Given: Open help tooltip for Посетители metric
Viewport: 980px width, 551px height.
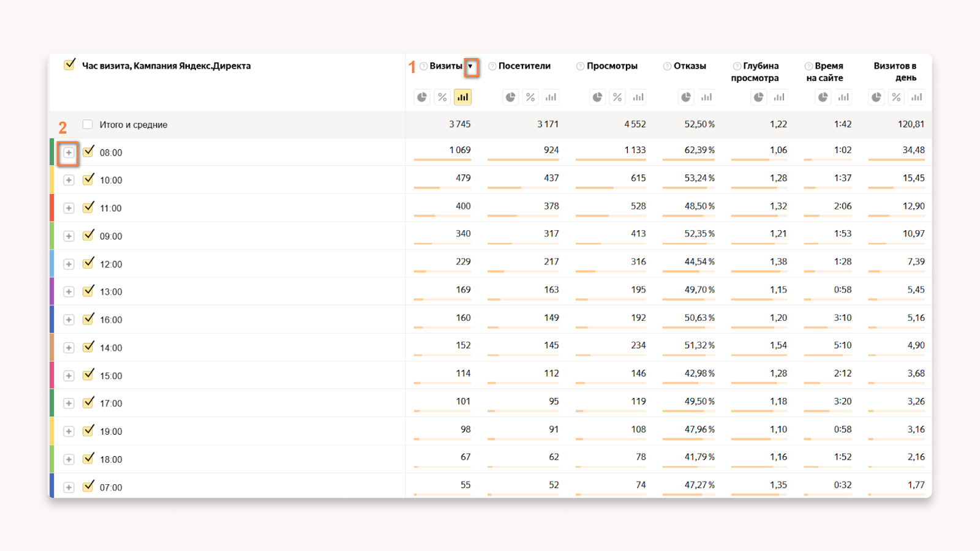Looking at the screenshot, I should [x=492, y=66].
